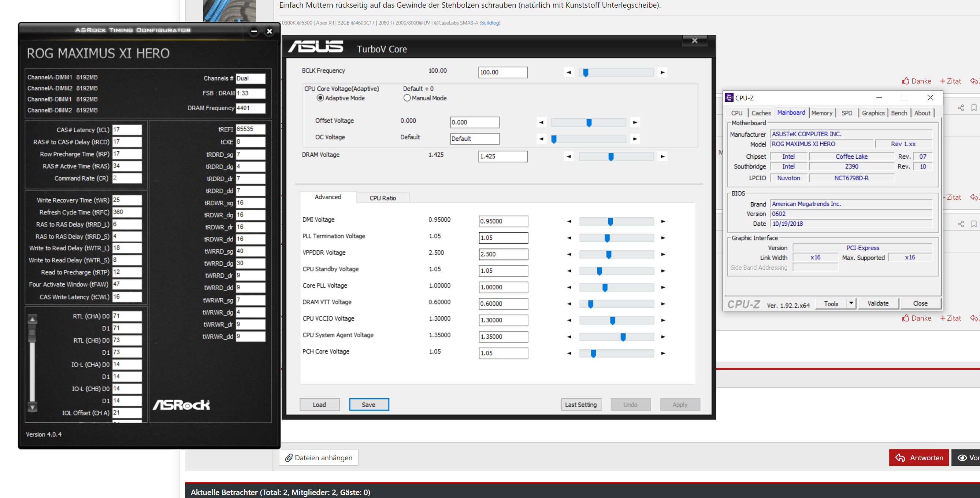Image resolution: width=980 pixels, height=498 pixels.
Task: Click the CPU VCCIO Voltage input field
Action: [503, 320]
